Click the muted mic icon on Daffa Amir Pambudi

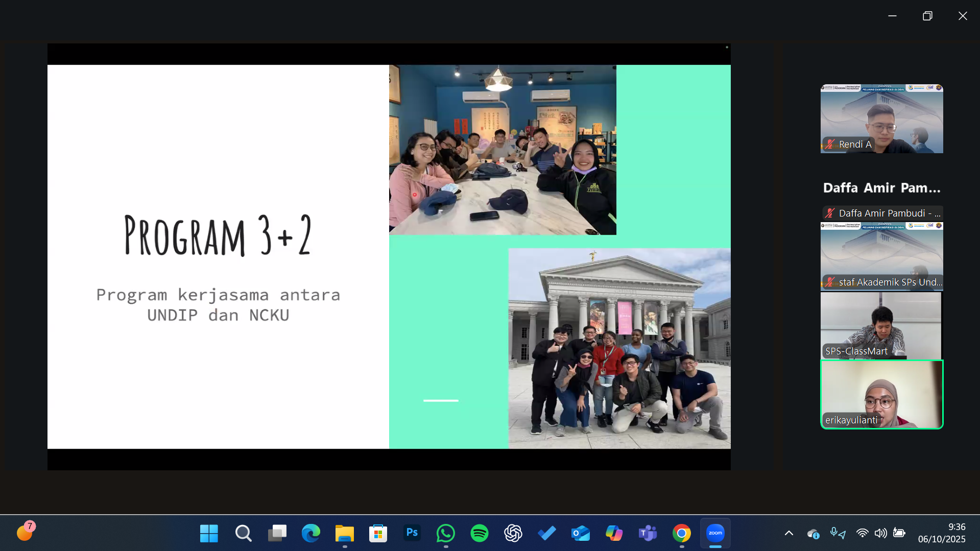(830, 213)
